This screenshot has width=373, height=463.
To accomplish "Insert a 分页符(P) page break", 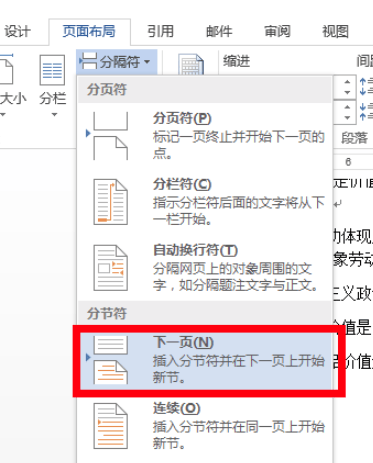I will click(204, 136).
